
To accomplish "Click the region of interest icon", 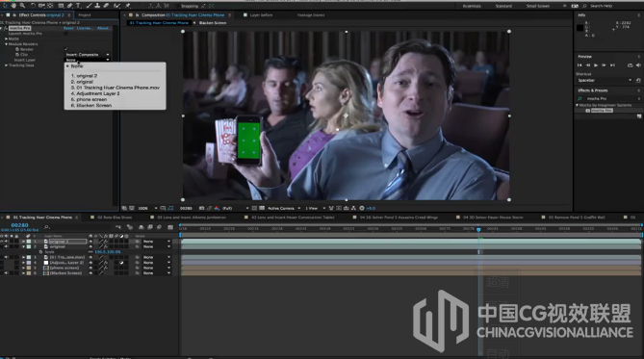I will pyautogui.click(x=254, y=208).
